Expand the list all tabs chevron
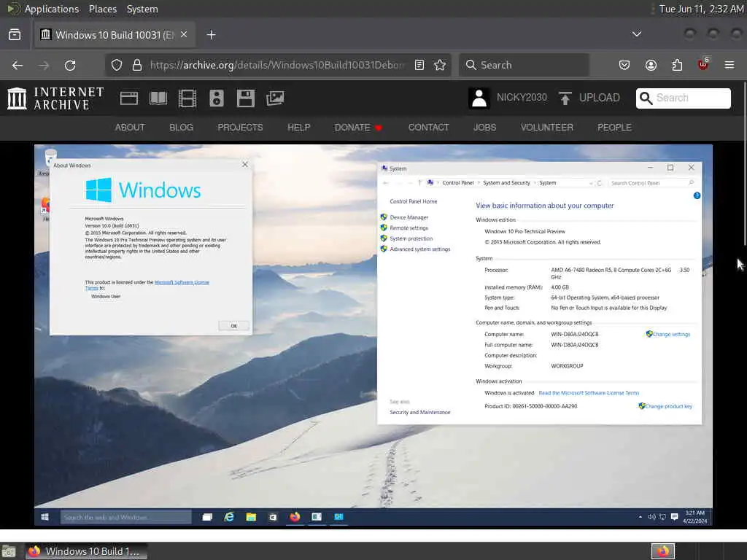This screenshot has width=747, height=560. click(636, 34)
